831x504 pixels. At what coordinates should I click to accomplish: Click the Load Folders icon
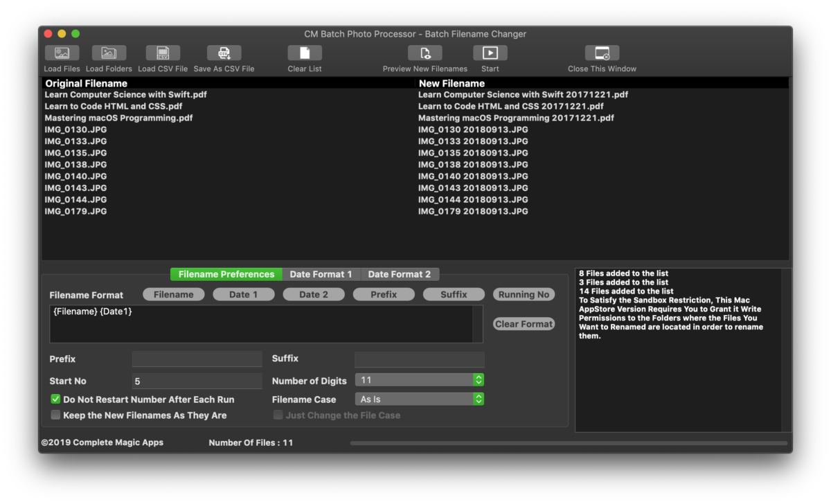[109, 53]
